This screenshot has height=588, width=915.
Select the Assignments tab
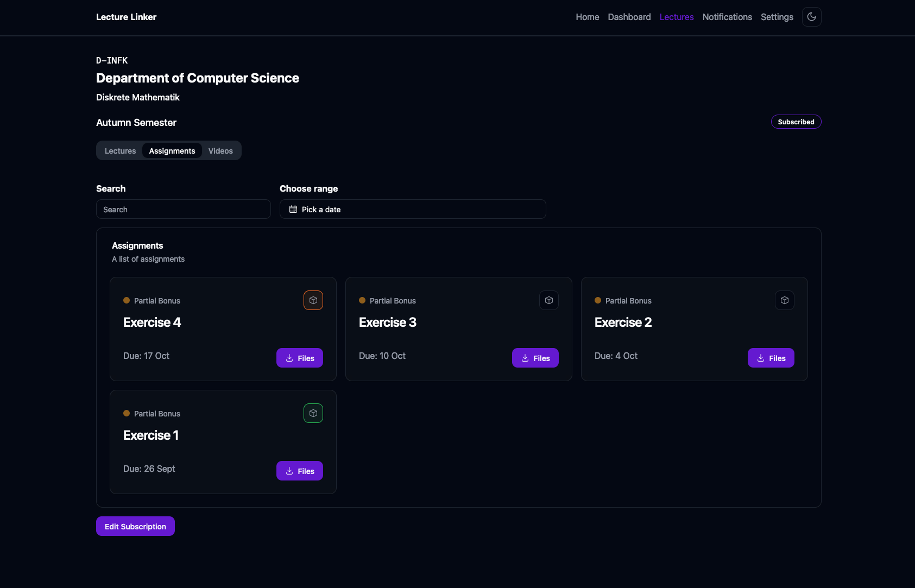pos(172,151)
